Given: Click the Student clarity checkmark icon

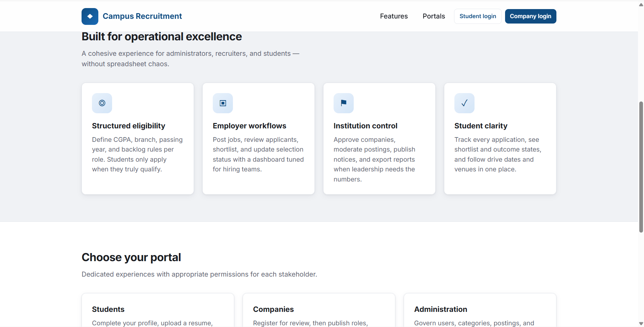Looking at the screenshot, I should (464, 103).
